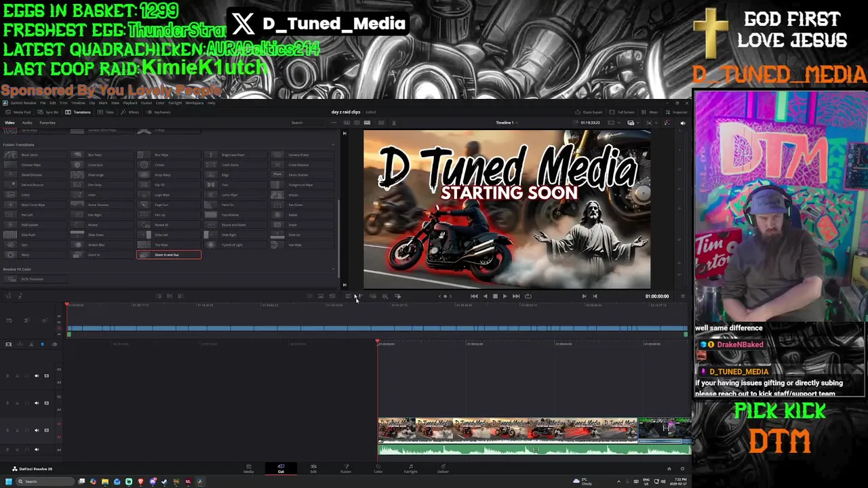Select the DCTL Transition item

(34, 279)
